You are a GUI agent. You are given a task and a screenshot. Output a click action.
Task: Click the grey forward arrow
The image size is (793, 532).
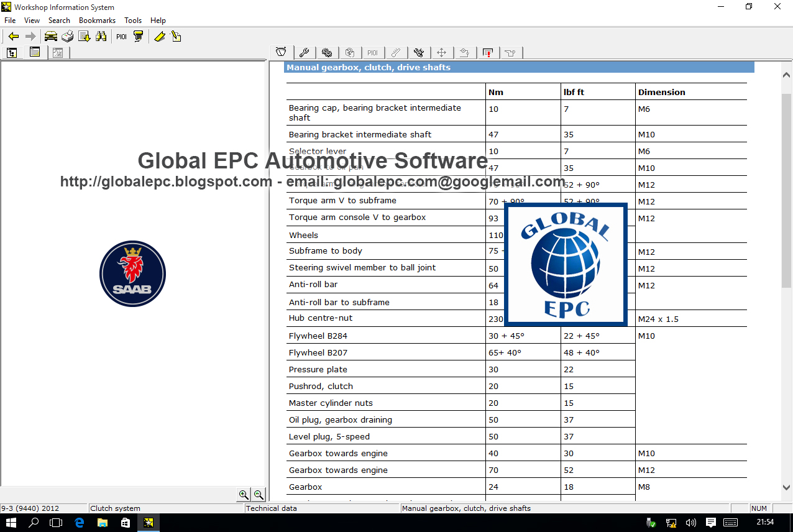tap(30, 37)
